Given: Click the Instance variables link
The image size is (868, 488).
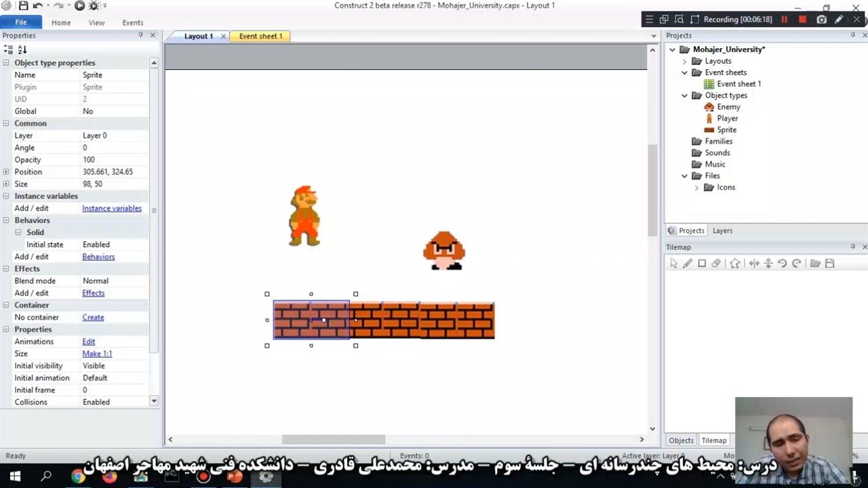Looking at the screenshot, I should click(112, 209).
